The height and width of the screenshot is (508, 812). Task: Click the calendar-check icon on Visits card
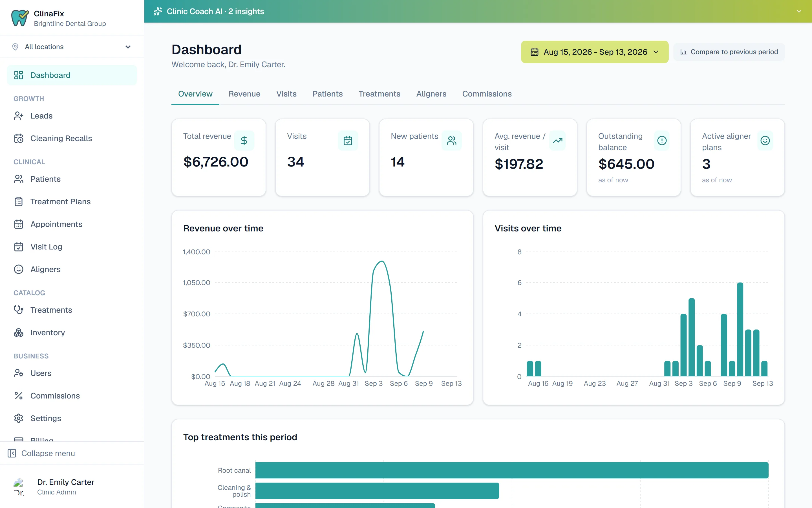tap(348, 141)
